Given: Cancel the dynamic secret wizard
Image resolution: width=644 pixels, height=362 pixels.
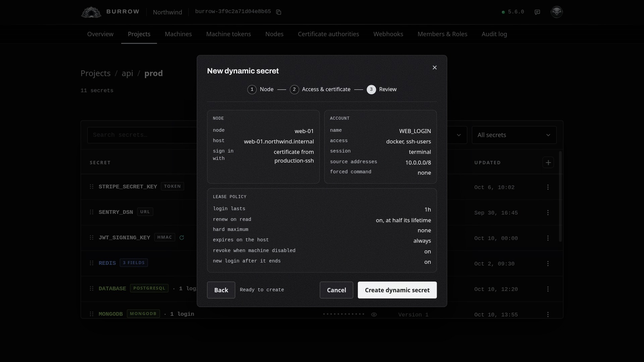Looking at the screenshot, I should [336, 290].
